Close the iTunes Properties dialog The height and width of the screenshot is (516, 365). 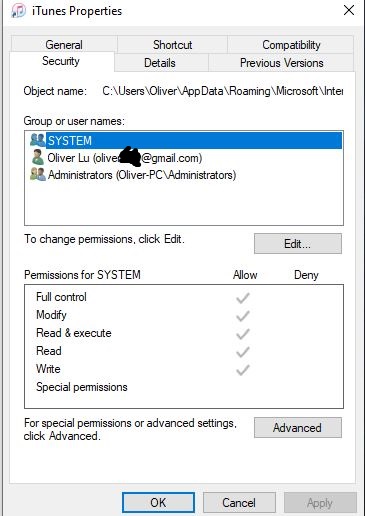pos(349,10)
